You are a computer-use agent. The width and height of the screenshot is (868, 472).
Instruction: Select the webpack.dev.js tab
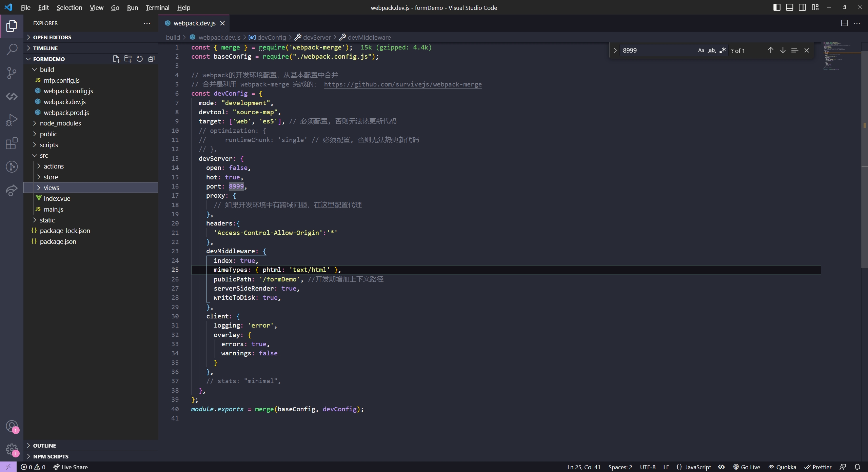pyautogui.click(x=194, y=23)
